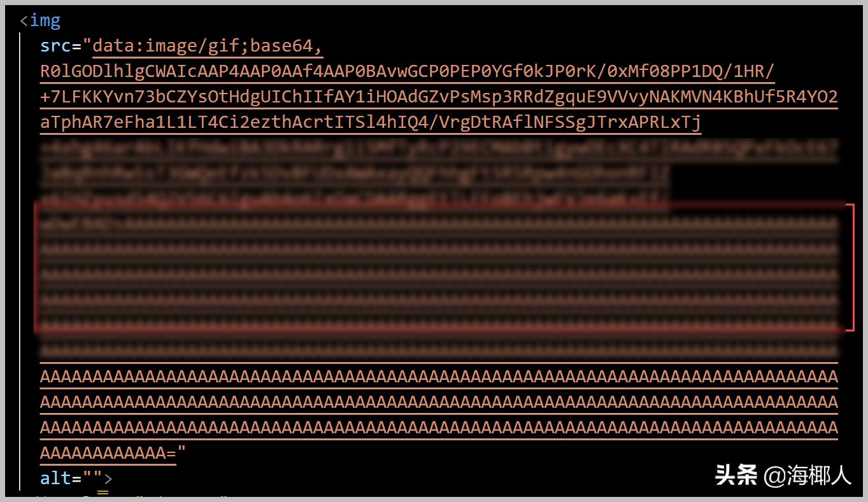The height and width of the screenshot is (502, 868).
Task: Click the line starting with +7LFKKYvn73
Action: tap(439, 97)
